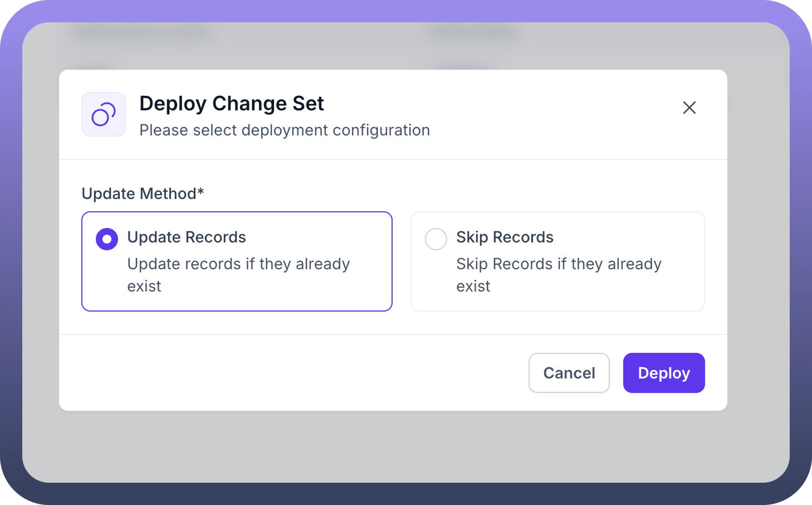Click the "Please select deployment configuration" subtitle
812x505 pixels.
point(284,130)
